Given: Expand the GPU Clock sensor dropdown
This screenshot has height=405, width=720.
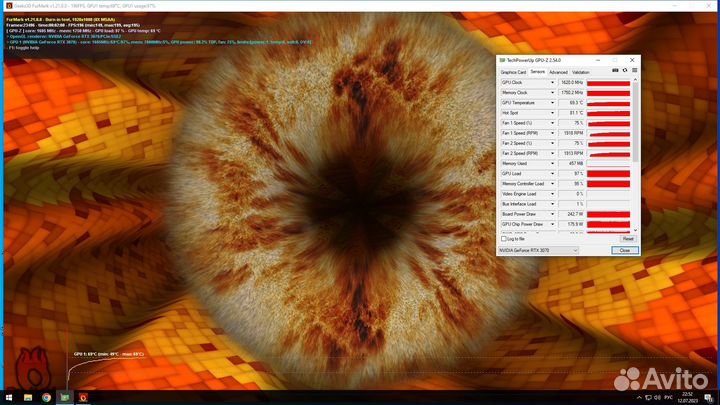Looking at the screenshot, I should tap(553, 82).
